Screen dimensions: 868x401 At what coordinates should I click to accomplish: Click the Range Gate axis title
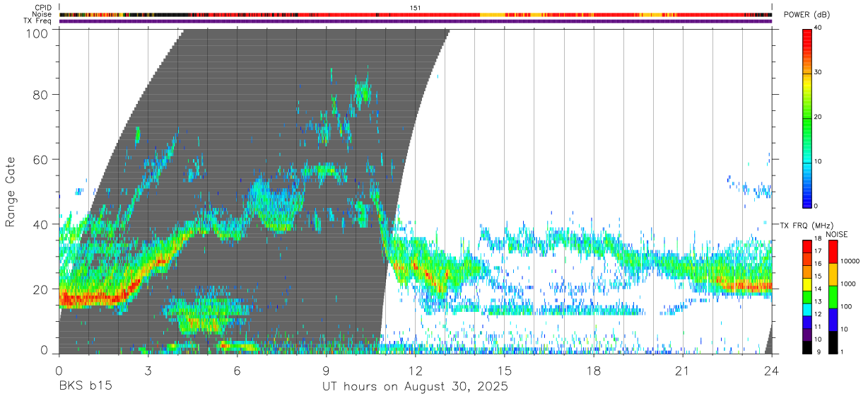tap(11, 191)
